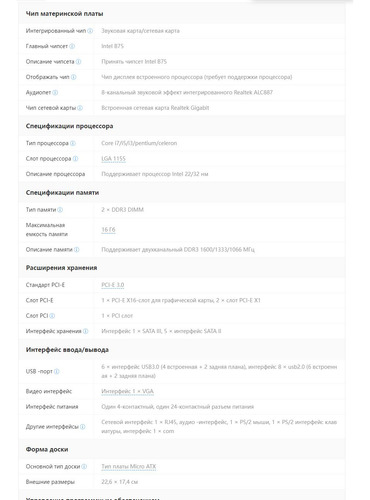This screenshot has width=370, height=500.
Task: Open info icon beside Описание памяти
Action: tap(77, 249)
